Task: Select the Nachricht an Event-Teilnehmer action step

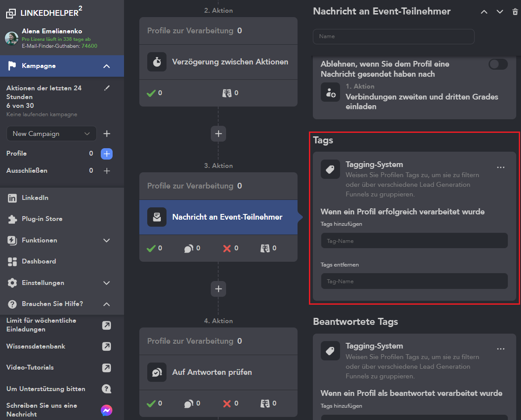Action: pyautogui.click(x=218, y=217)
